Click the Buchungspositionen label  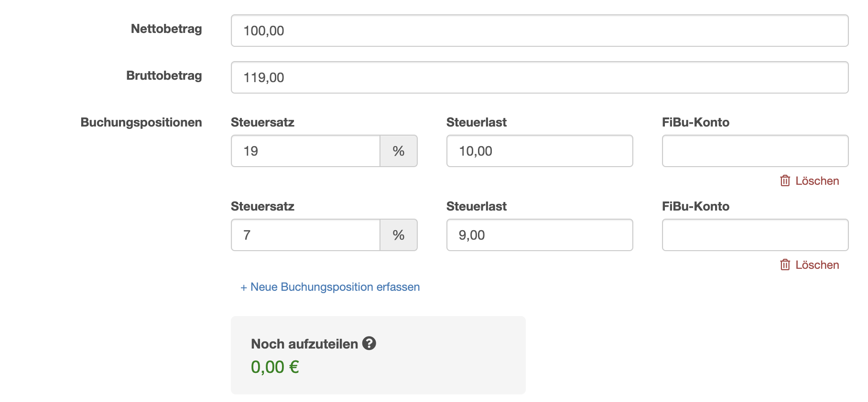141,122
